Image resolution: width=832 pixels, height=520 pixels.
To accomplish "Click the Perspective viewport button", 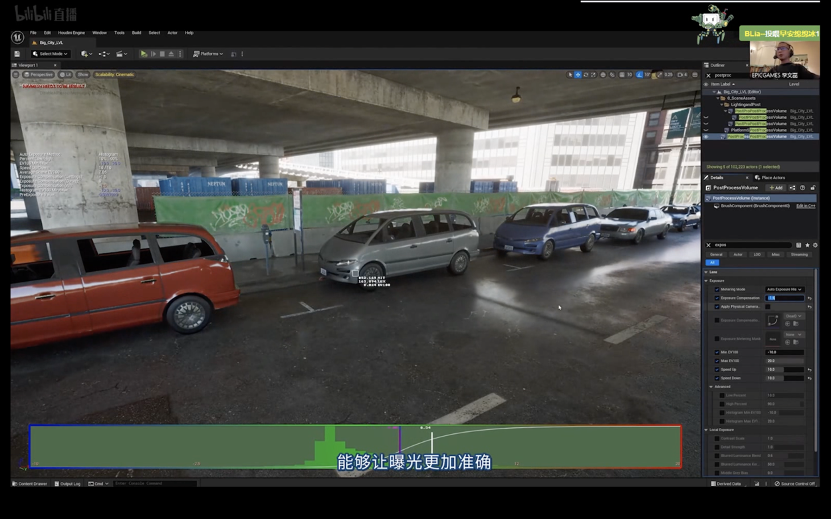I will [x=38, y=74].
